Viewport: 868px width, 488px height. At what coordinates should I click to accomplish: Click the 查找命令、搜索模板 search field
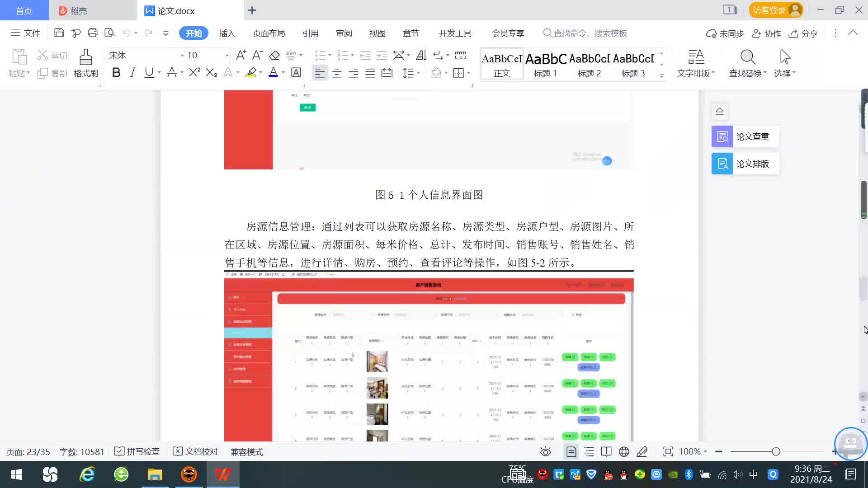588,33
